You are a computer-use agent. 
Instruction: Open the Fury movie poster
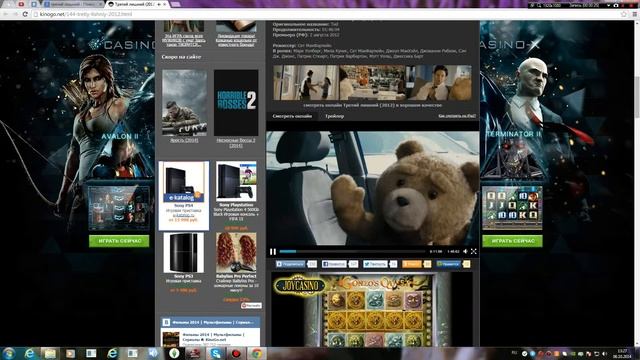coord(184,102)
